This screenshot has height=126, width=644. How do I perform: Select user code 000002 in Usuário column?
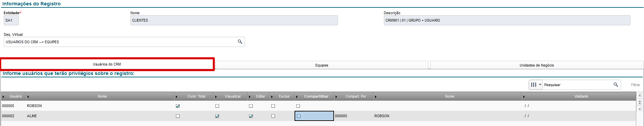(x=13, y=116)
